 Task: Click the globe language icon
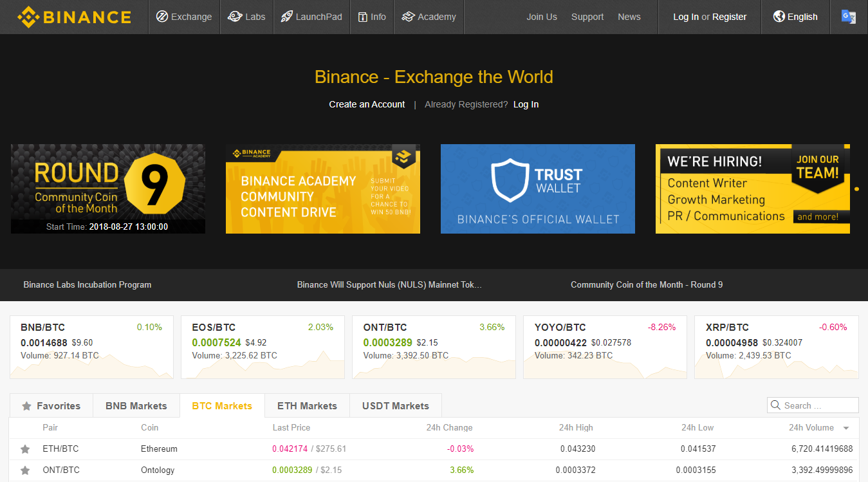click(x=779, y=17)
